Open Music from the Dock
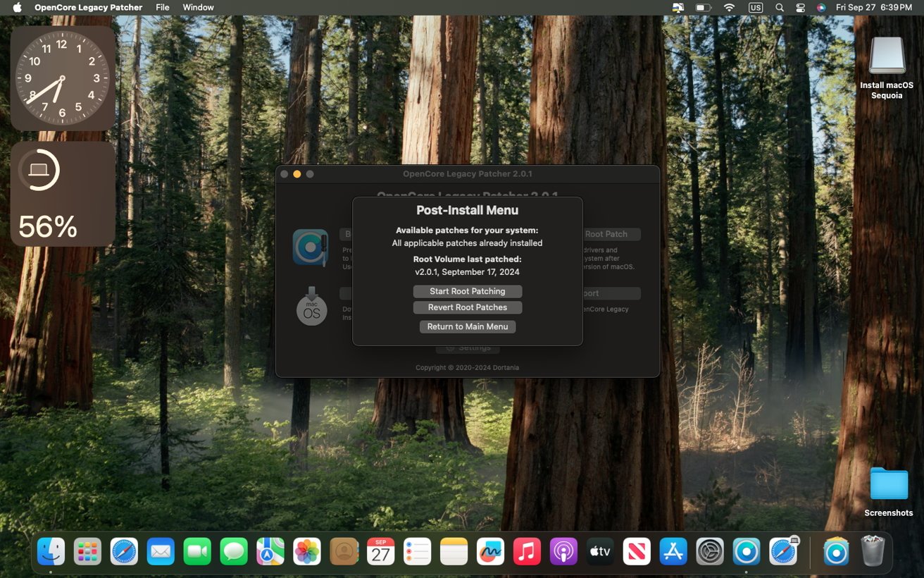This screenshot has width=924, height=578. tap(527, 551)
